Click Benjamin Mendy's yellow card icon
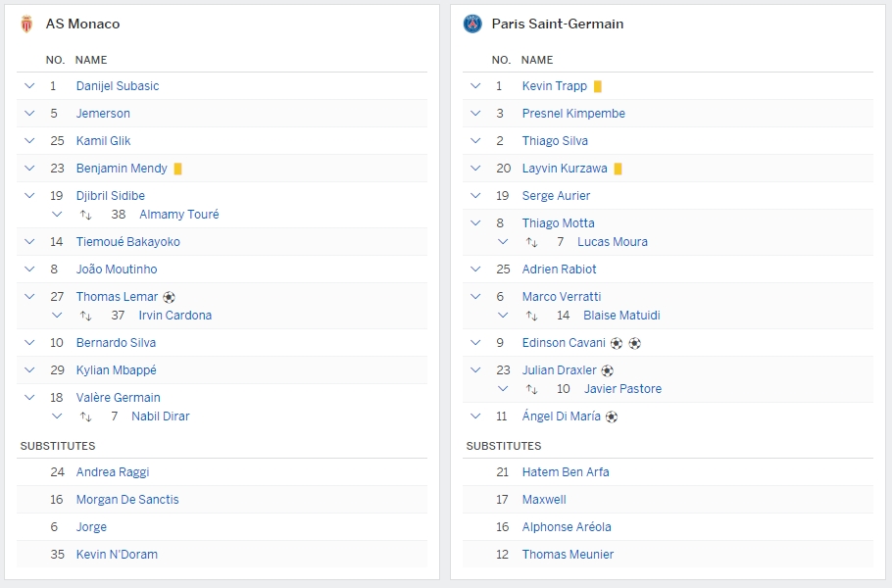Image resolution: width=892 pixels, height=588 pixels. click(177, 169)
